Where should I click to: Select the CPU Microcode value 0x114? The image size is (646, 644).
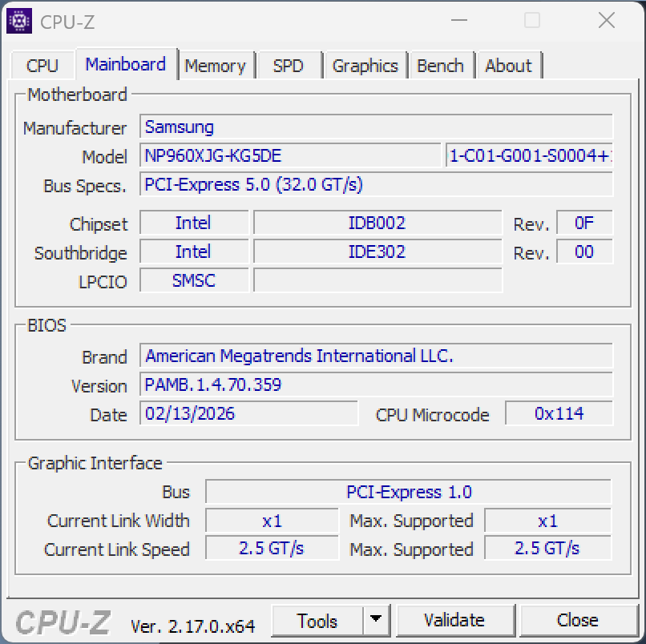coord(559,413)
